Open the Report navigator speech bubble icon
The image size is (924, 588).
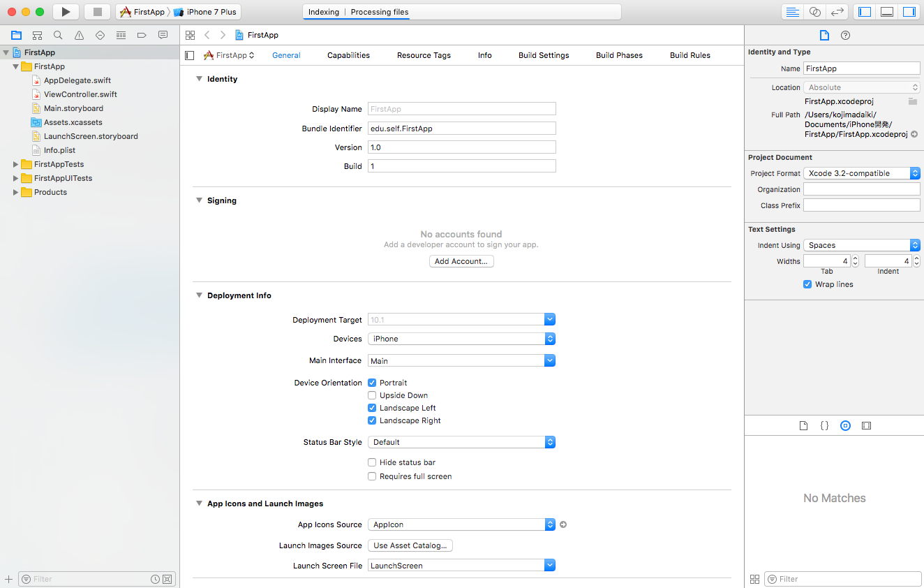tap(163, 35)
